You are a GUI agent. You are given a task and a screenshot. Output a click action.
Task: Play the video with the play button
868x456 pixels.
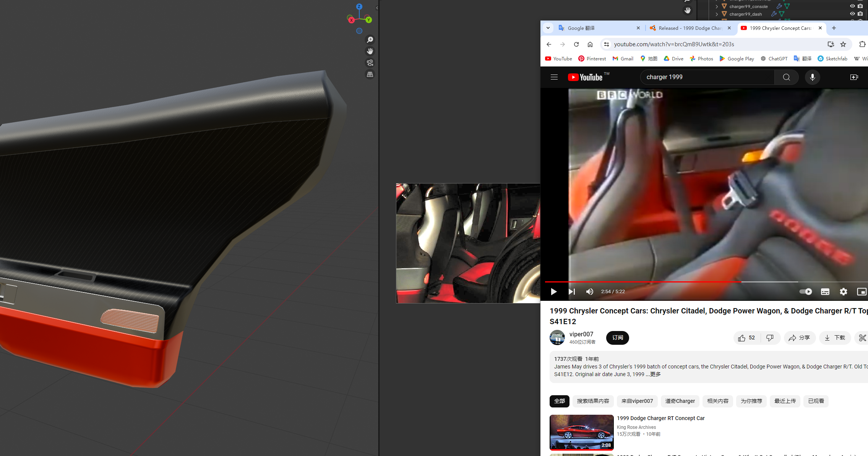(553, 292)
